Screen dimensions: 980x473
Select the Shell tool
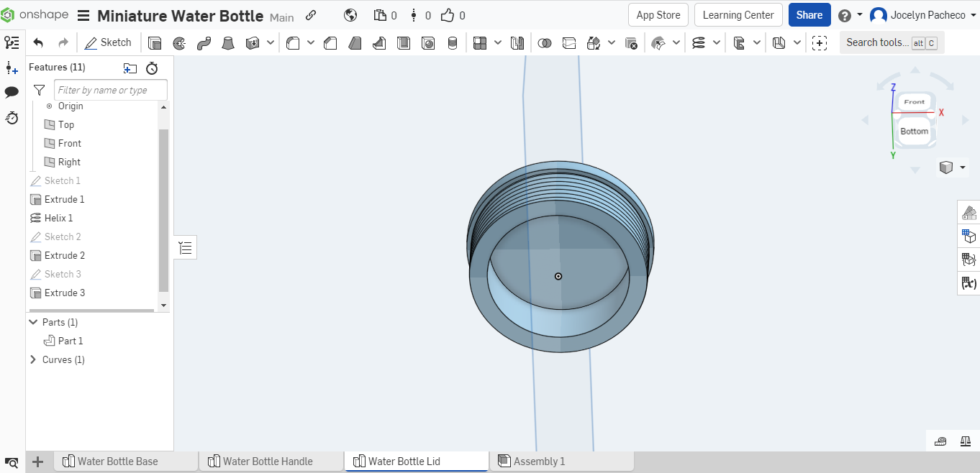pyautogui.click(x=404, y=43)
